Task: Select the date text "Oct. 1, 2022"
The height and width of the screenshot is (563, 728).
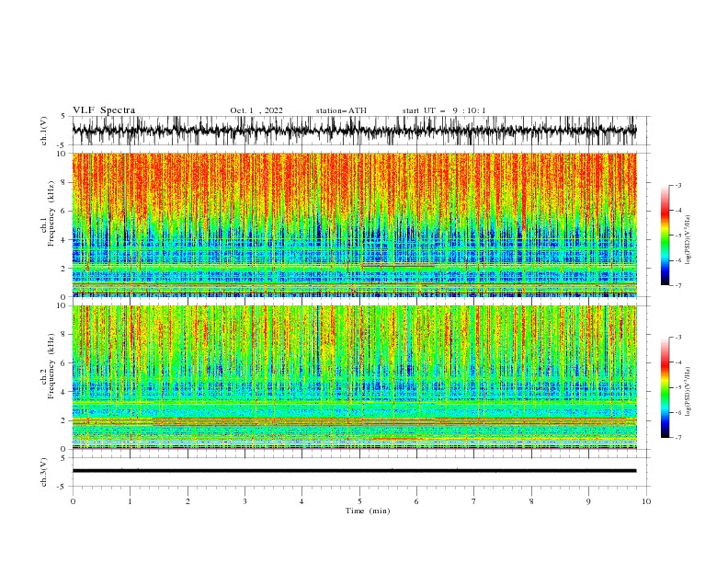Action: click(x=256, y=110)
